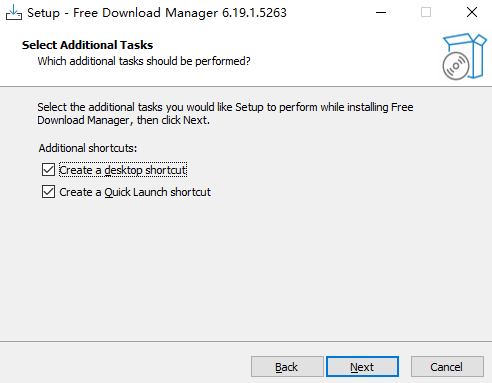Go to the previous step with Back

(287, 367)
